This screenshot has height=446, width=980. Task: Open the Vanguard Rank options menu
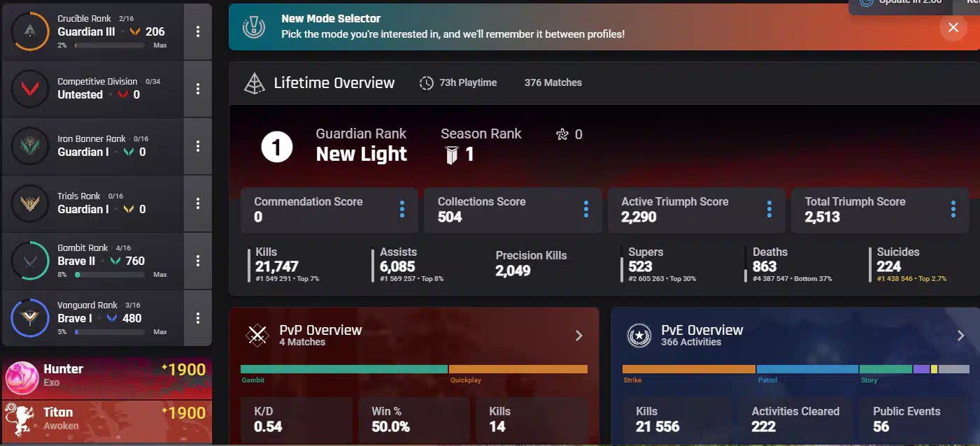(x=198, y=318)
